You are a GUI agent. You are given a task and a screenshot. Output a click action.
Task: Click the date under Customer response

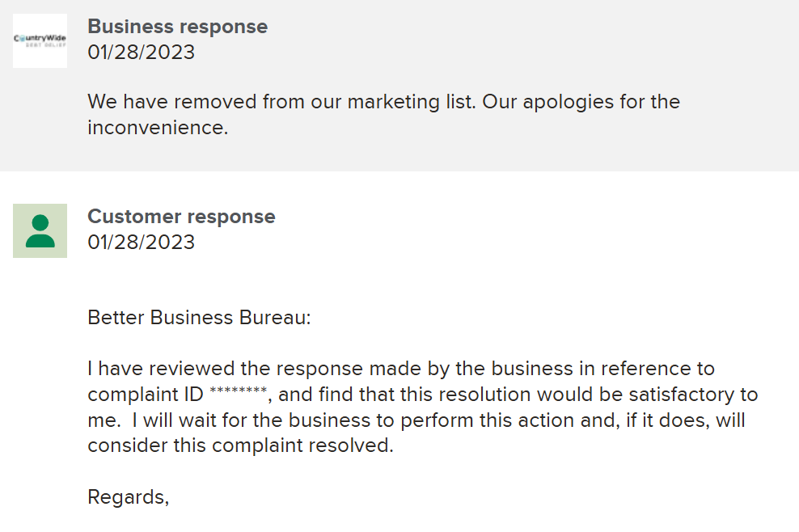141,242
